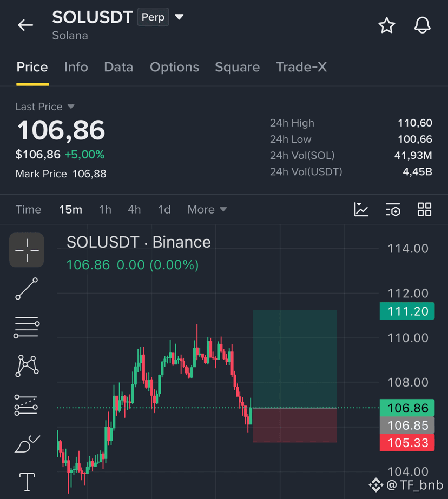Select the text annotation tool

tap(27, 482)
